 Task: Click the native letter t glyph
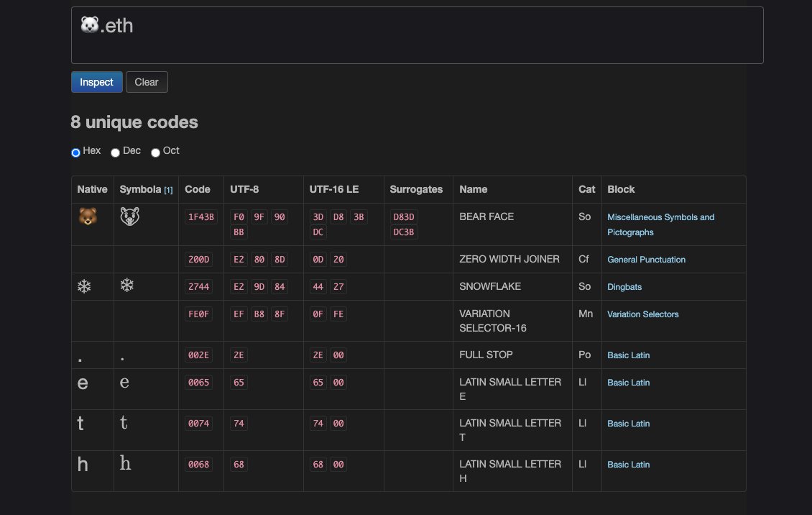pyautogui.click(x=80, y=424)
